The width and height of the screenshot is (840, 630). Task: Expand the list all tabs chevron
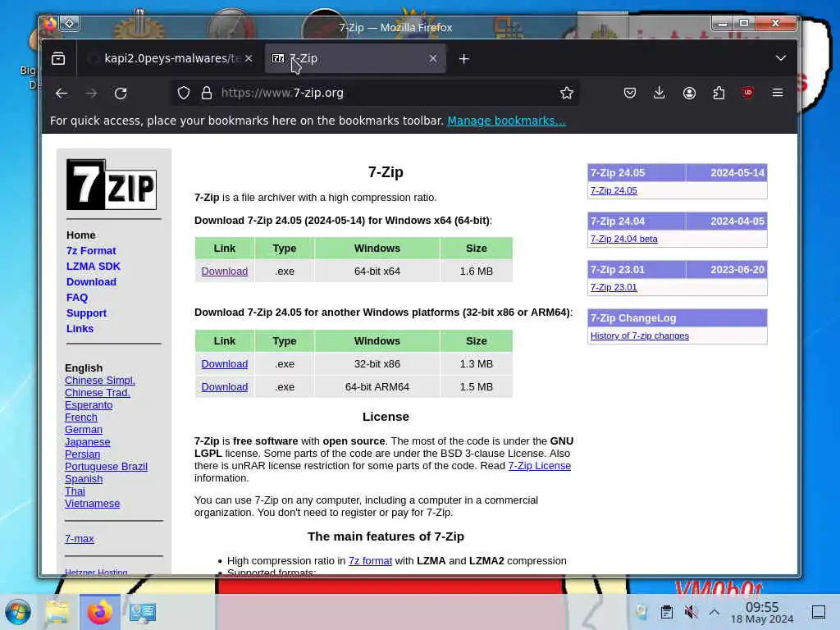(x=781, y=58)
